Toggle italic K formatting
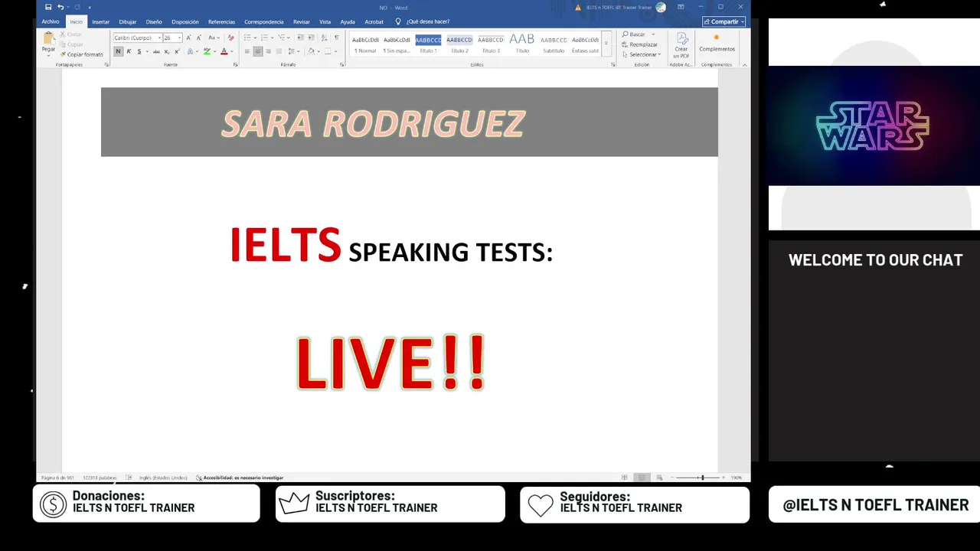This screenshot has height=551, width=980. pyautogui.click(x=129, y=51)
